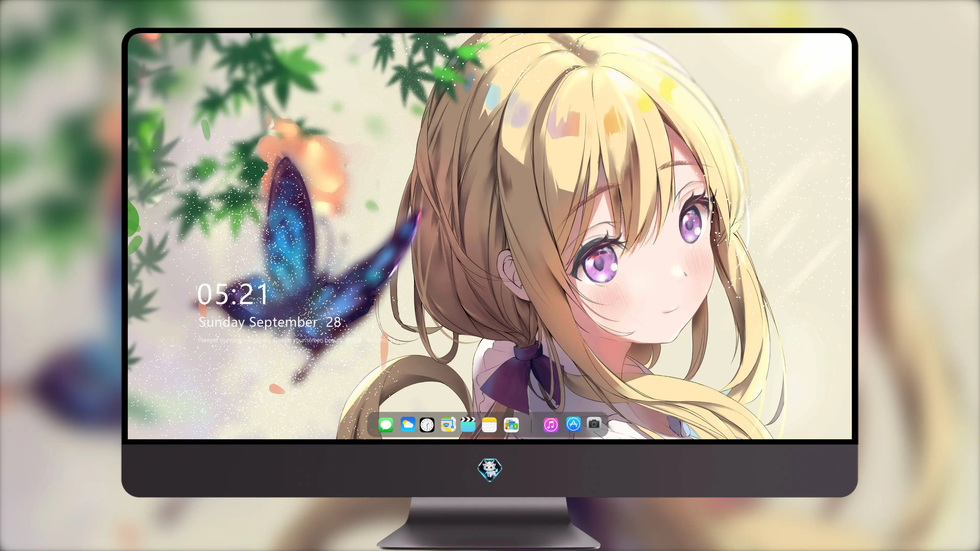Click the cat logo on monitor bezel
The image size is (980, 551).
pos(490,470)
